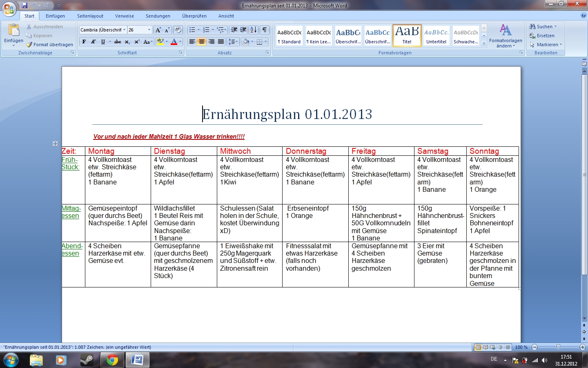
Task: Toggle bold formatting (F button)
Action: (x=84, y=42)
